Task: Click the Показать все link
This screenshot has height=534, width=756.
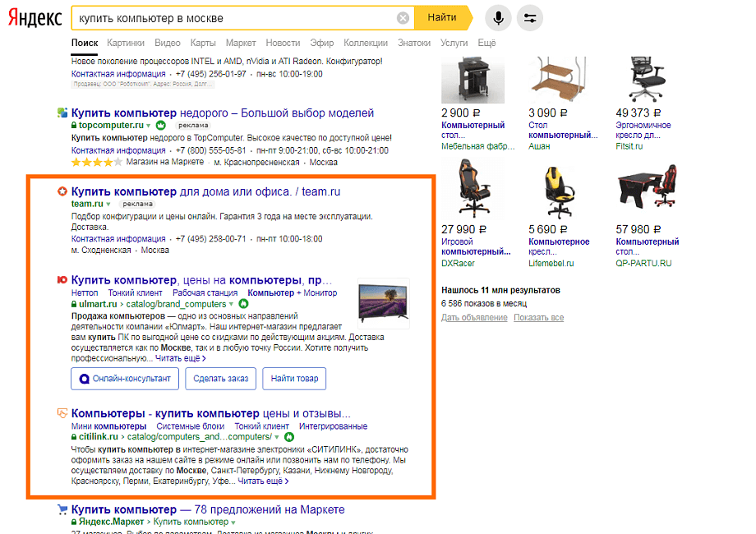Action: [538, 318]
